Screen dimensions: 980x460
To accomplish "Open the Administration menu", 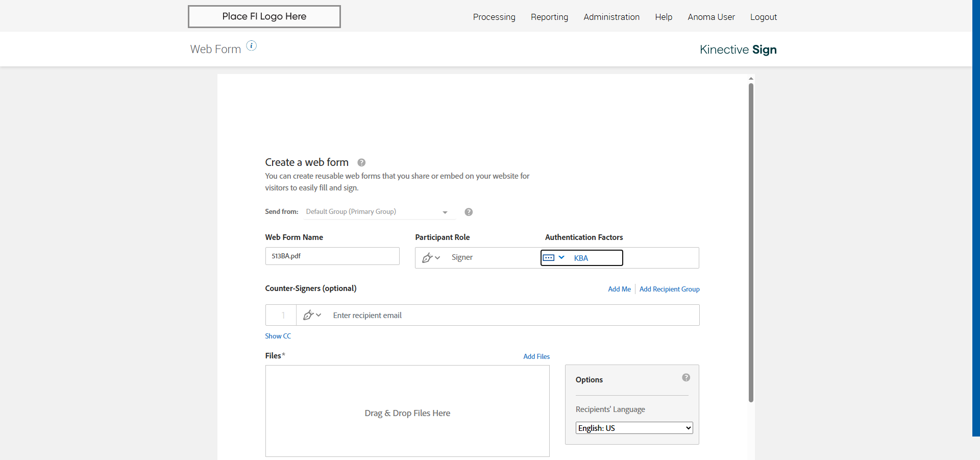I will 611,17.
